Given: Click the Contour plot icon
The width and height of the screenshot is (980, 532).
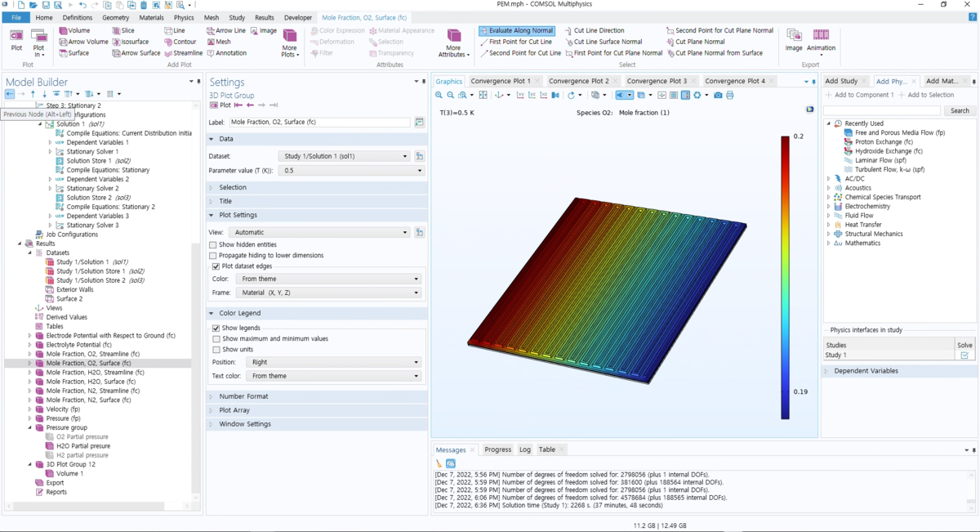Looking at the screenshot, I should pyautogui.click(x=169, y=42).
